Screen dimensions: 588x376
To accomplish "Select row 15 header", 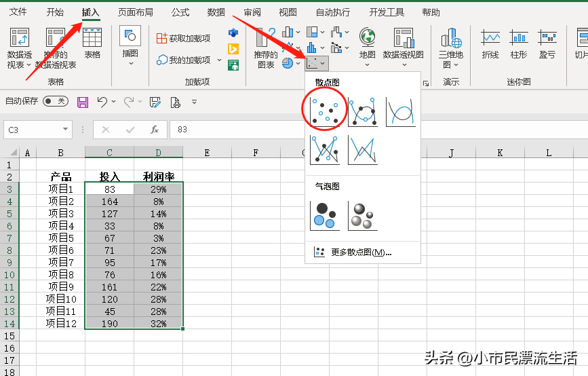I will tap(9, 336).
